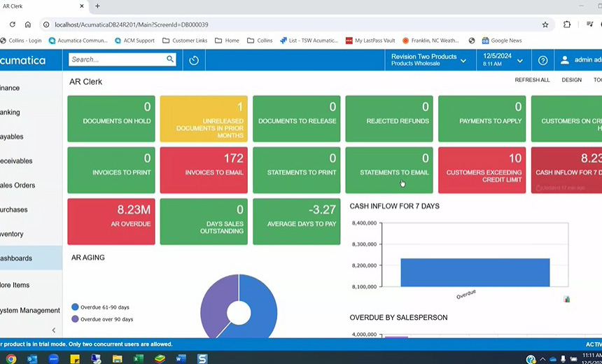Close the AR Clerk browser tab

[82, 6]
